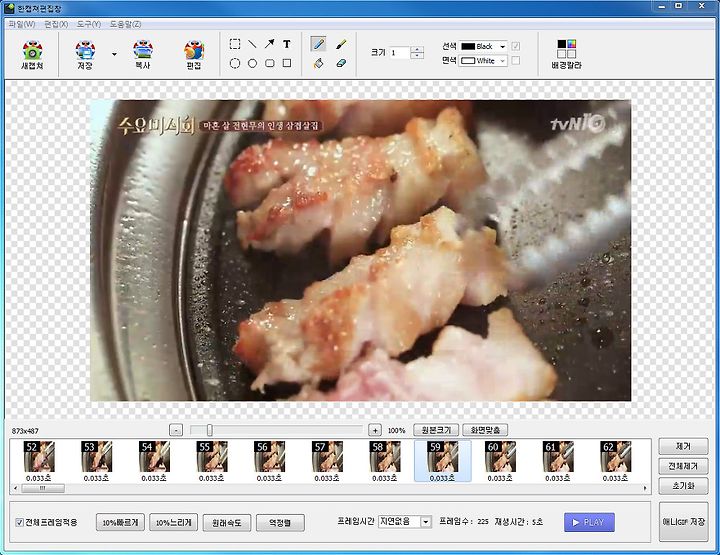Open the 도움말(Z) menu
This screenshot has width=720, height=555.
(125, 24)
